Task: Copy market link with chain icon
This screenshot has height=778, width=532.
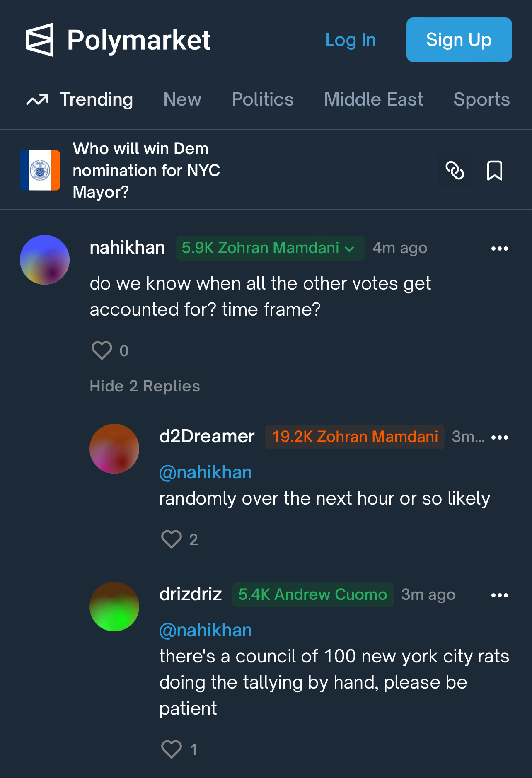Action: [455, 170]
